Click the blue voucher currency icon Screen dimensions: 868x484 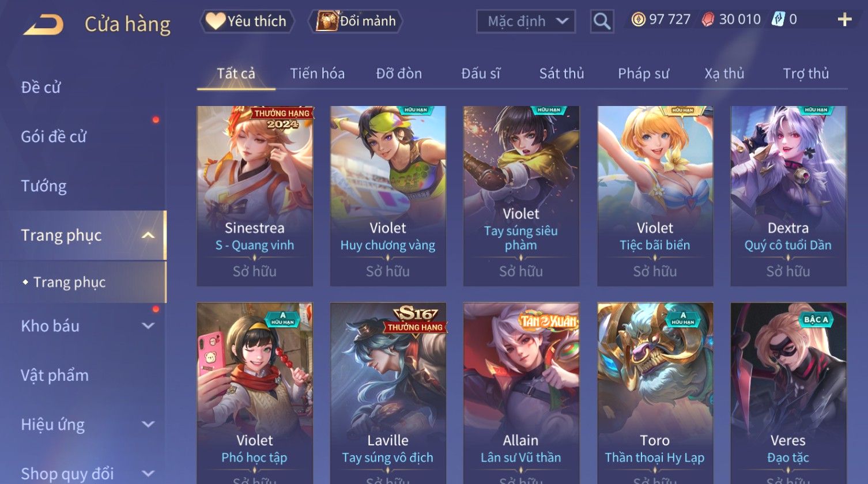click(x=778, y=20)
